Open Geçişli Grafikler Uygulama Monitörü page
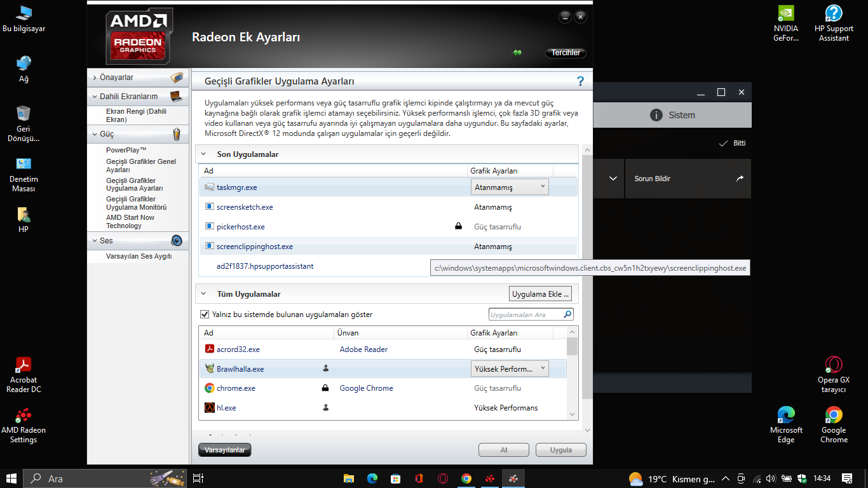This screenshot has height=488, width=868. coord(136,203)
